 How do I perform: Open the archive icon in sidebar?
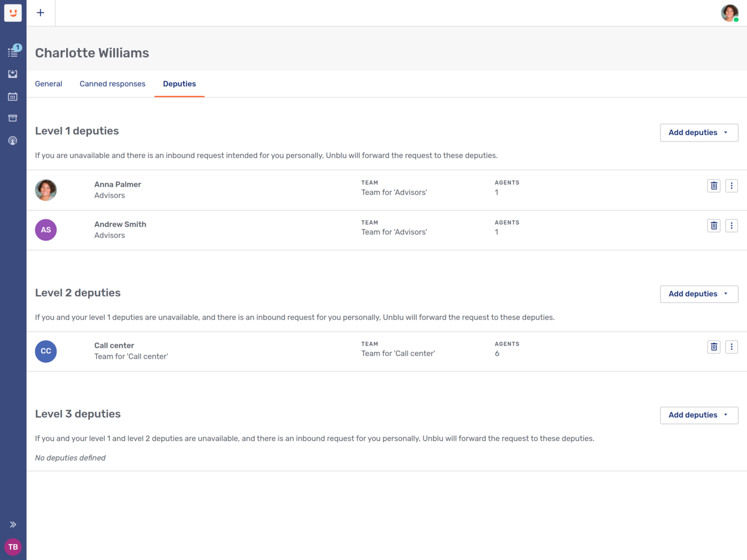click(x=13, y=118)
